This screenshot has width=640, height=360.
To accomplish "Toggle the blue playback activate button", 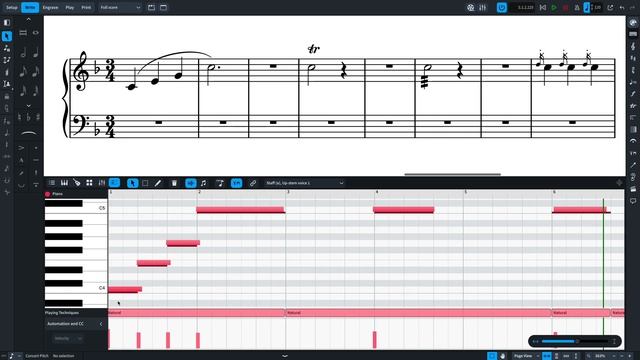I will (502, 7).
